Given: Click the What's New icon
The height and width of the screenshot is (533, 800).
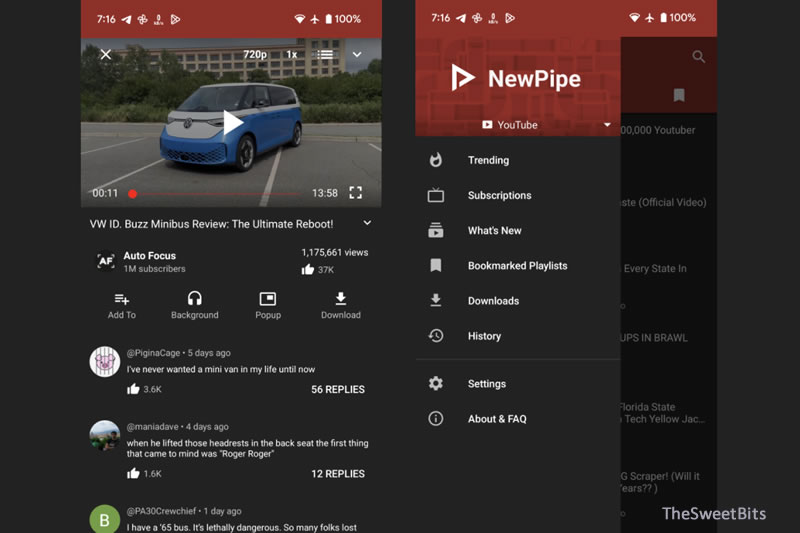Looking at the screenshot, I should click(x=436, y=231).
